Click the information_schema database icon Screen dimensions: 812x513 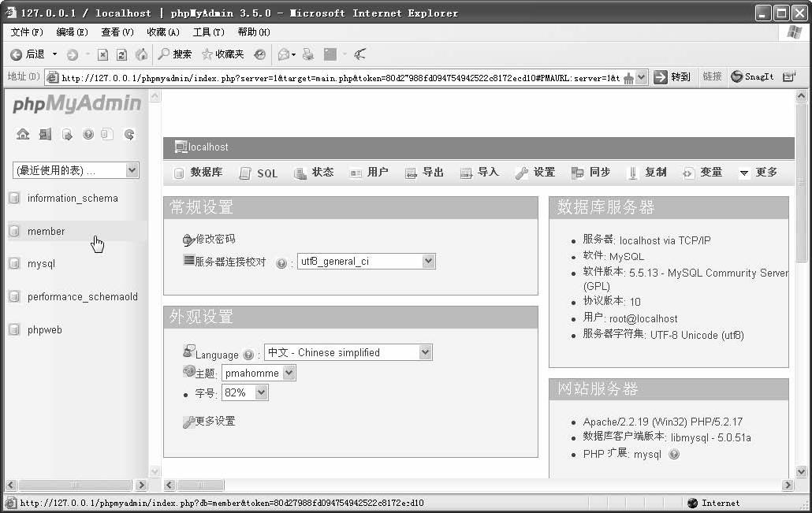coord(14,198)
